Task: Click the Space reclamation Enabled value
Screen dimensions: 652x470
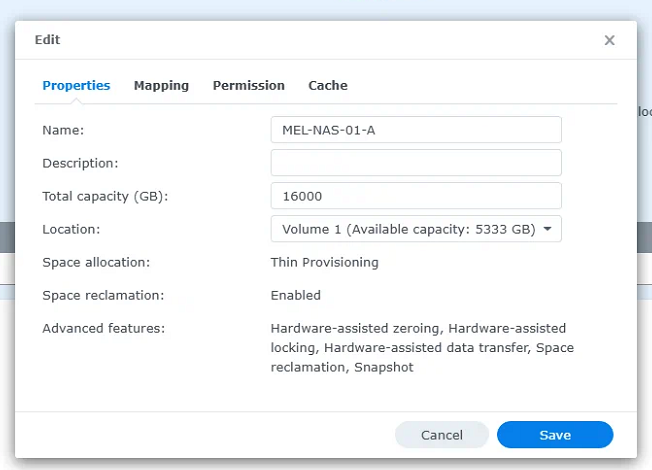Action: coord(295,295)
